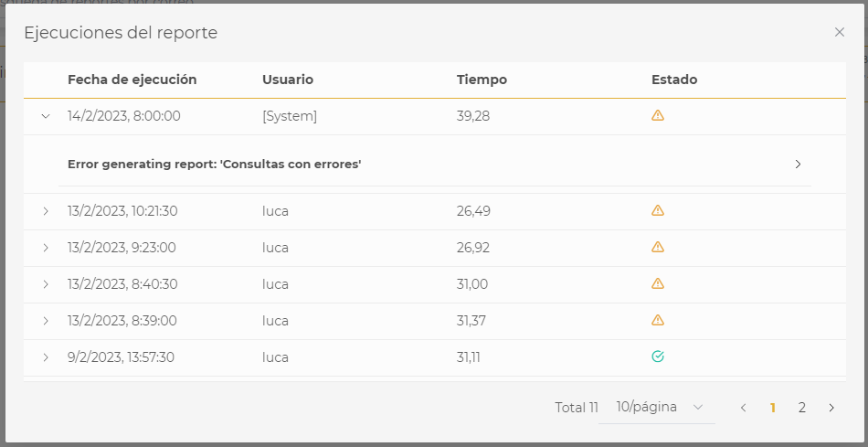Go to page 2 of executions
The width and height of the screenshot is (868, 447).
pos(802,408)
